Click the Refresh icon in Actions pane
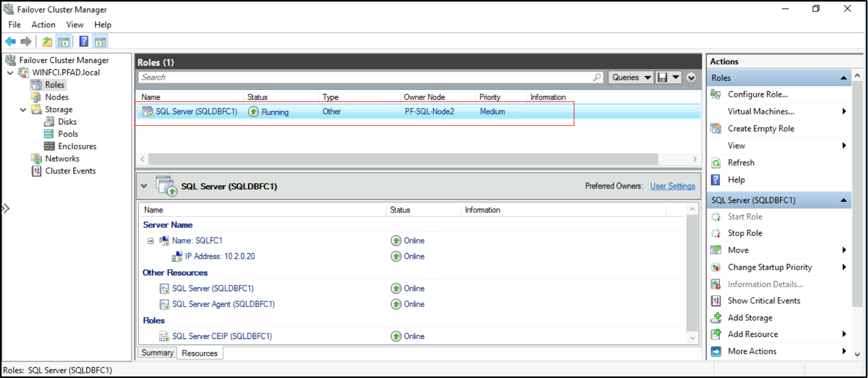The image size is (868, 378). tap(716, 163)
